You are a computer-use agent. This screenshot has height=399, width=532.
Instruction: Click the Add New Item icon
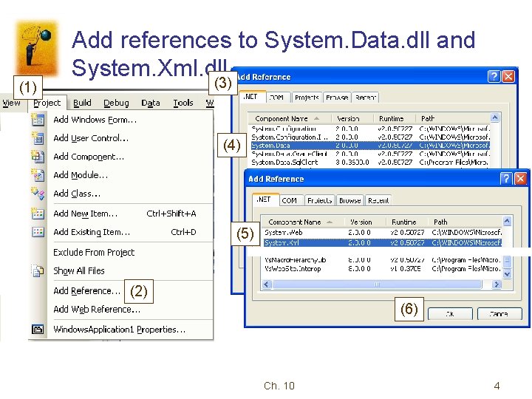[x=38, y=214]
